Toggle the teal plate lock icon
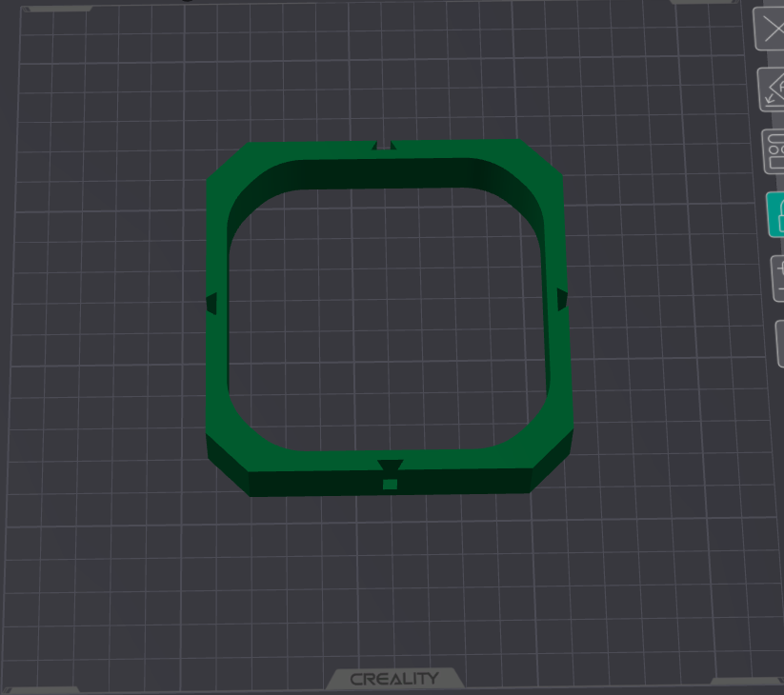 (776, 214)
